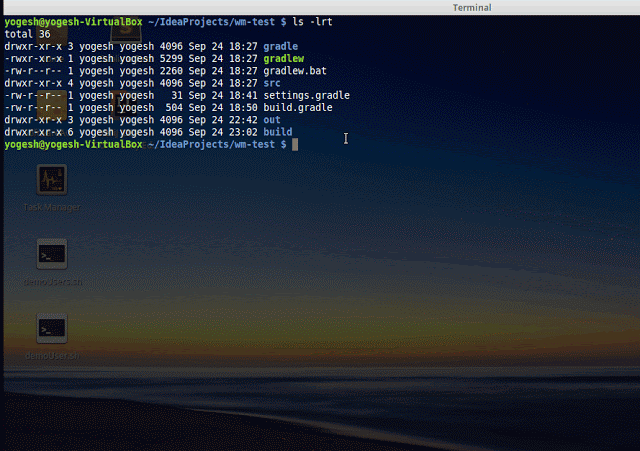Screen dimensions: 640x451
Task: Click the 'build.gradle' file name
Action: pyautogui.click(x=298, y=107)
